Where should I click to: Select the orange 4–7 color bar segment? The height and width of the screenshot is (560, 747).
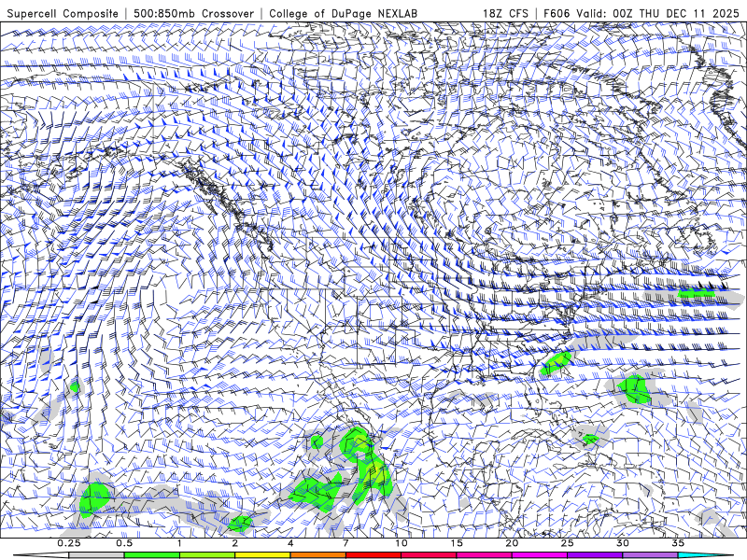coord(317,555)
